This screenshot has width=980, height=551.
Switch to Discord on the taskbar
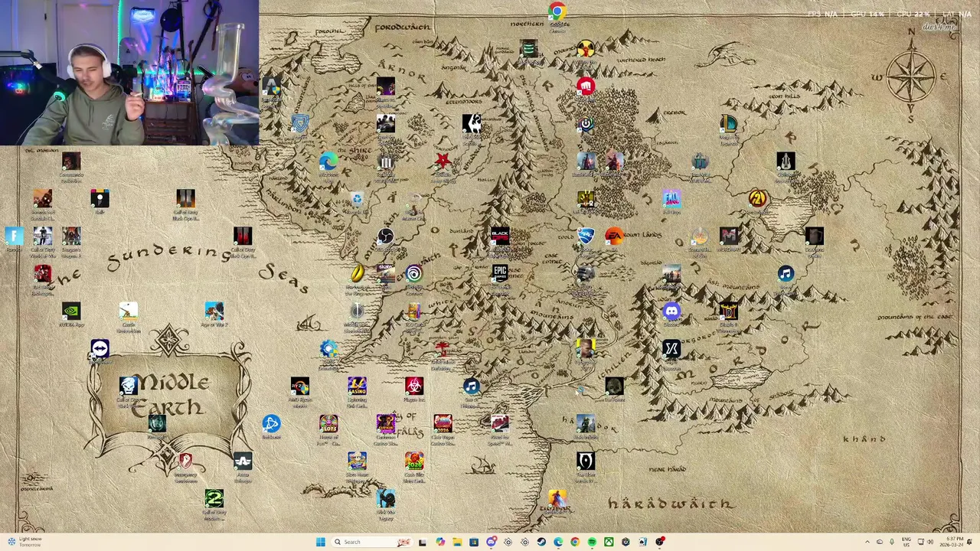491,542
